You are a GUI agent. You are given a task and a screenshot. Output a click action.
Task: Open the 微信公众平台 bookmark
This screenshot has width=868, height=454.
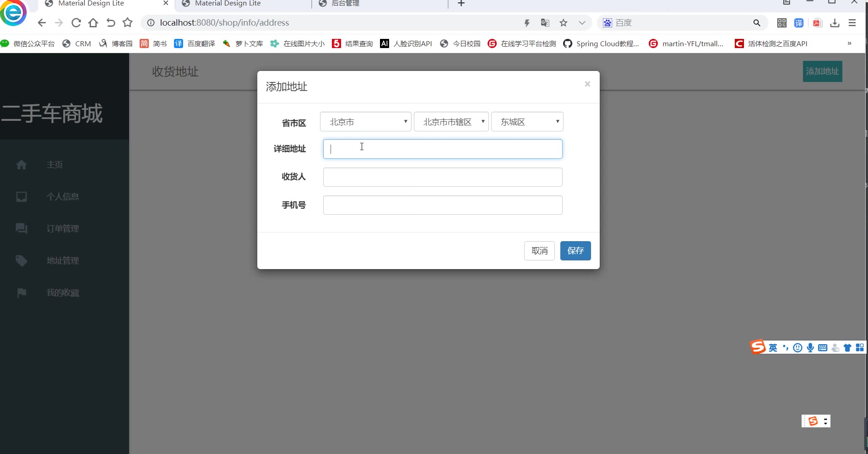pos(27,43)
